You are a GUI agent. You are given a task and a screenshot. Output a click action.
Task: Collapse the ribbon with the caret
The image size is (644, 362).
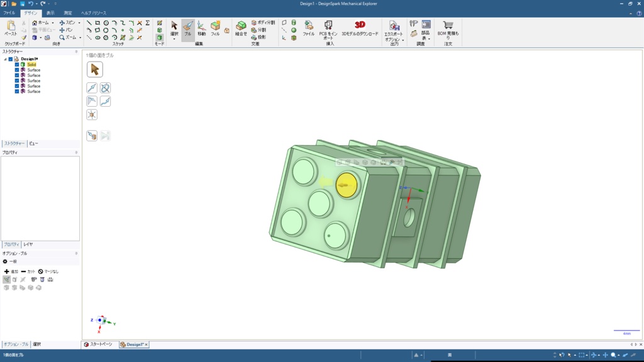(631, 13)
